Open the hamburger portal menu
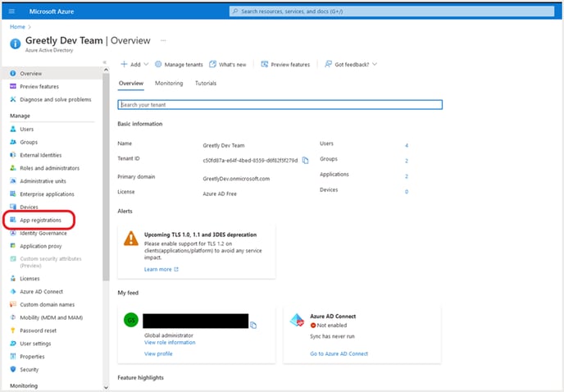Screen dimensions: 564x392 [x=11, y=11]
